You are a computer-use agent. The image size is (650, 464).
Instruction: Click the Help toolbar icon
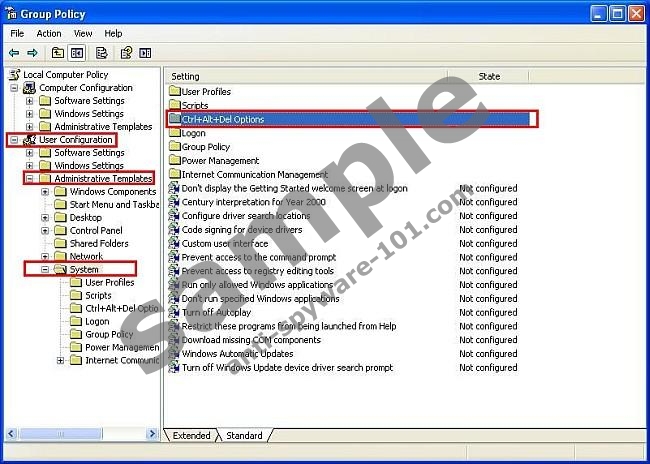pos(126,53)
